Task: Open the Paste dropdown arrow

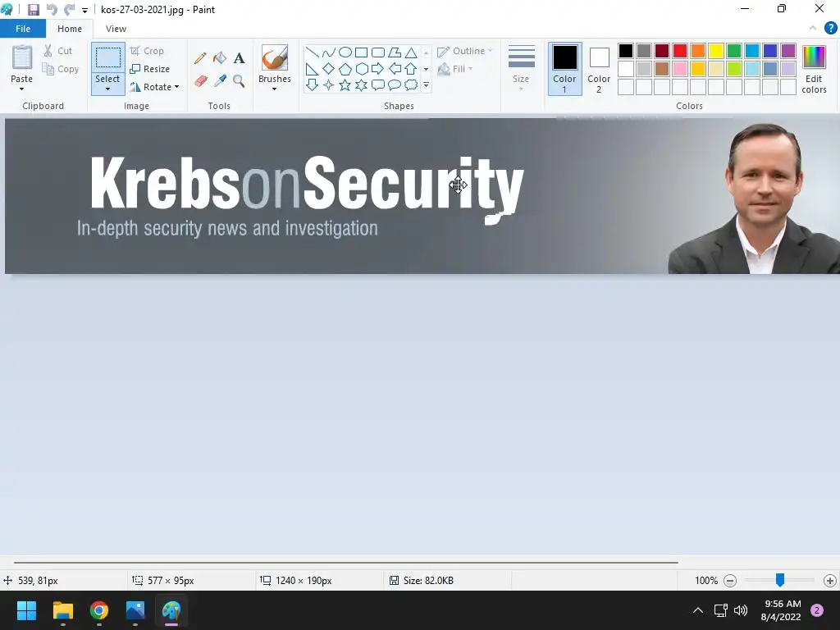Action: [22, 89]
